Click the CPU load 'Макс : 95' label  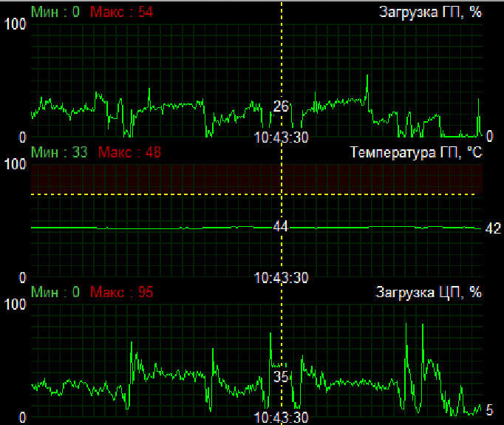[x=121, y=292]
